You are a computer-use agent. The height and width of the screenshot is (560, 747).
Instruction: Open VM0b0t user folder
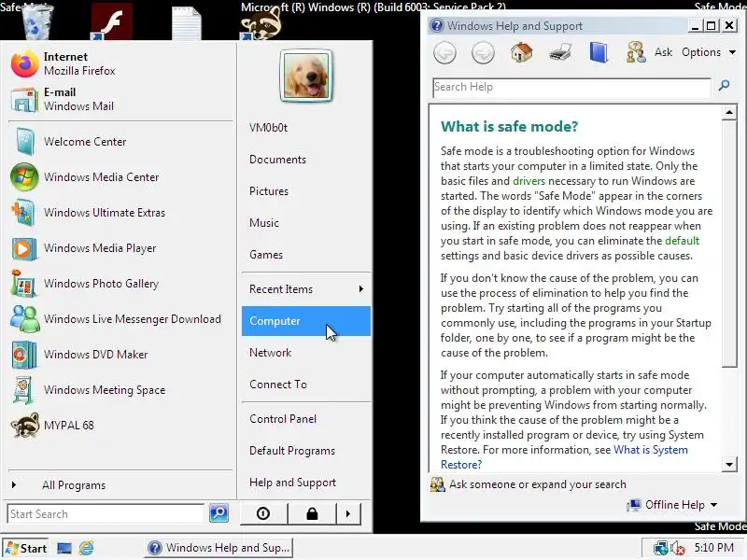pos(306,128)
